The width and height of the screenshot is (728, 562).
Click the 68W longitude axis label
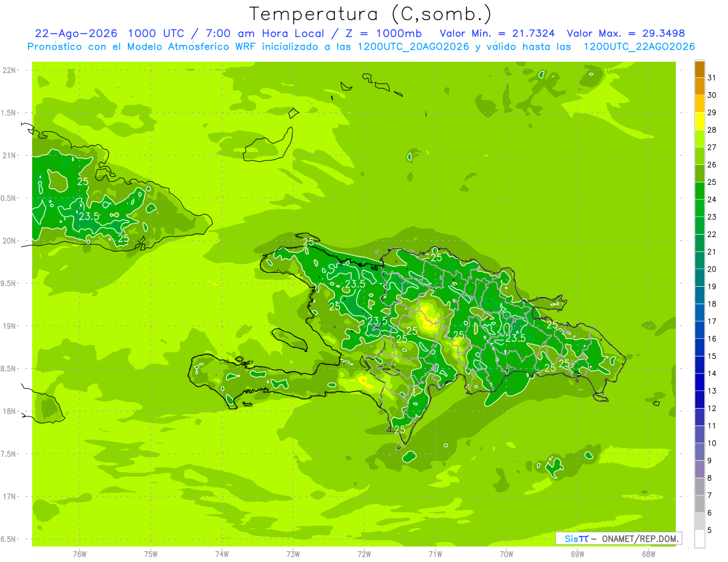[x=649, y=554]
